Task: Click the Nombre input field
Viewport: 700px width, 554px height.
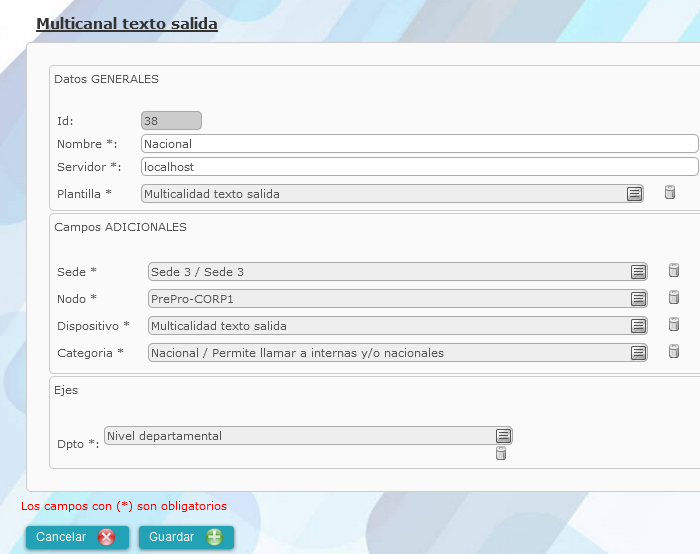Action: [420, 144]
